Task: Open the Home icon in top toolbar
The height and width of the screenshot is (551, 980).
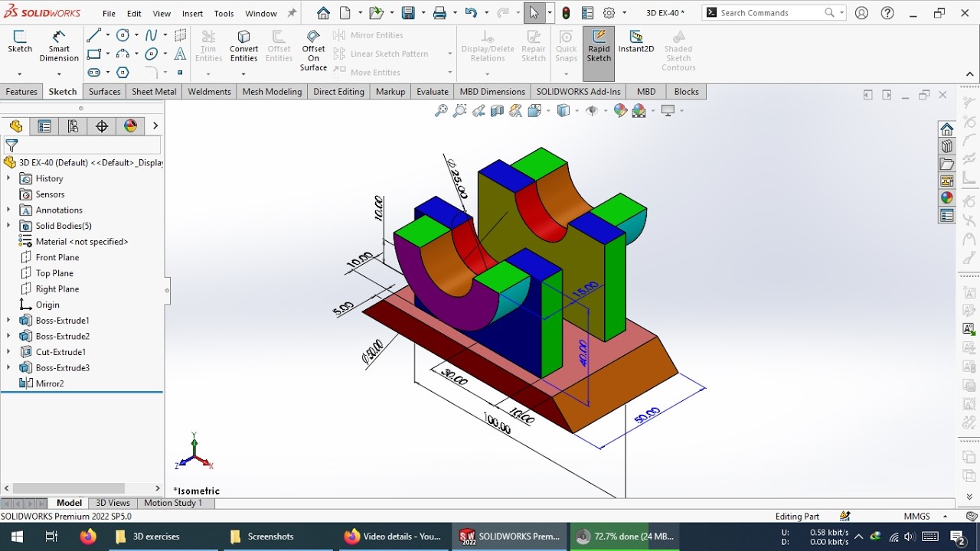Action: point(323,13)
